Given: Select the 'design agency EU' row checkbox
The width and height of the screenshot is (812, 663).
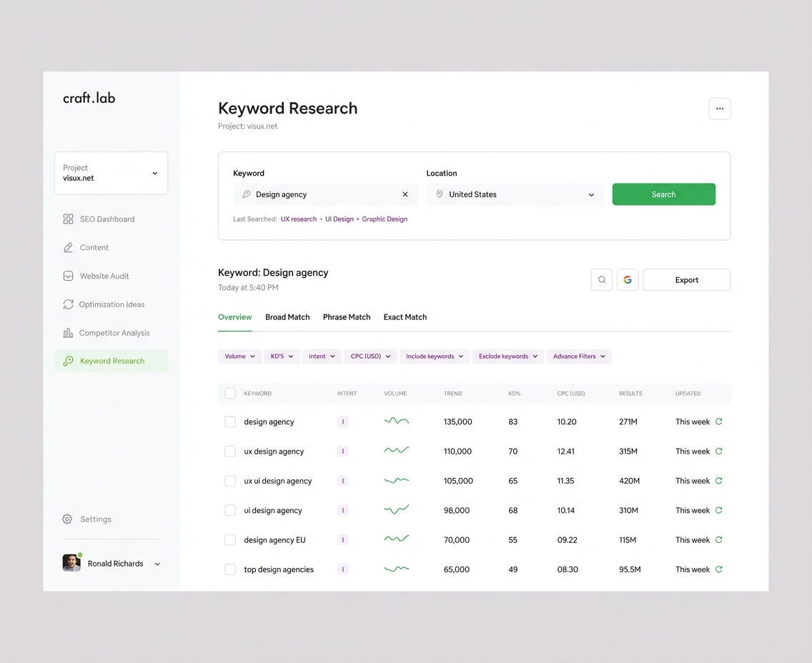Looking at the screenshot, I should (x=230, y=540).
